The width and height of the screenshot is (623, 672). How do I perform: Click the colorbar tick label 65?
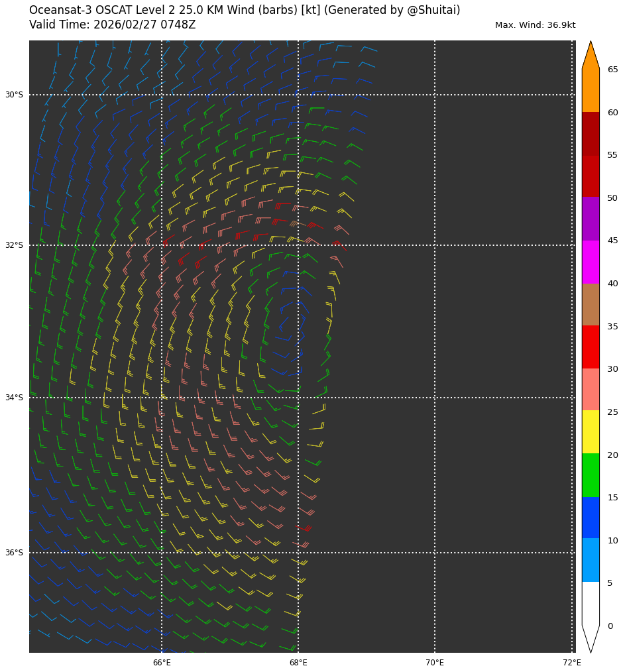tap(612, 70)
